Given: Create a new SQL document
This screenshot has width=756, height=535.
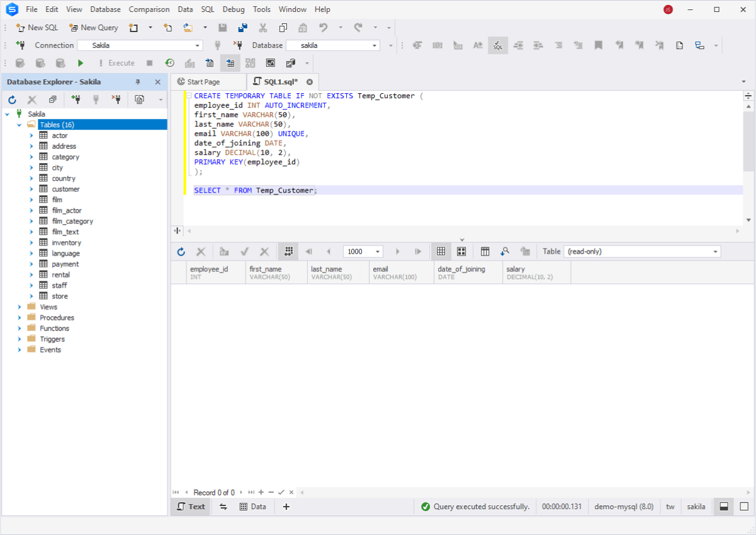Looking at the screenshot, I should point(37,27).
